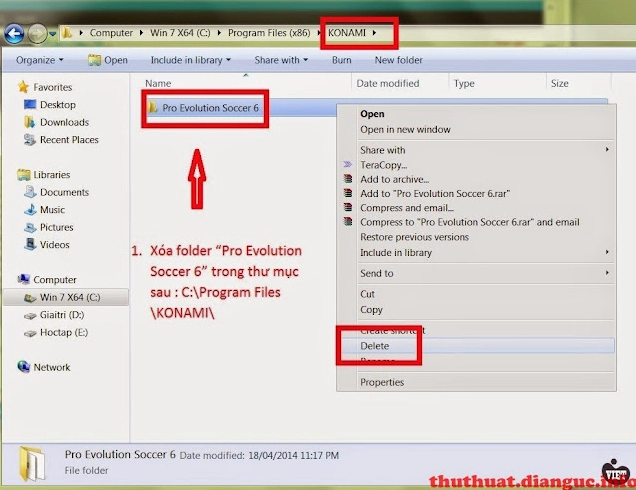Open the Videos library
The height and width of the screenshot is (490, 636).
pyautogui.click(x=54, y=245)
